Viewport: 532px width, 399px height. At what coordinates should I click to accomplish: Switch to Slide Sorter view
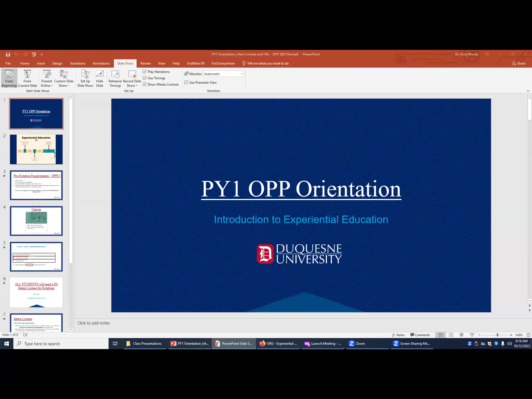(451, 335)
